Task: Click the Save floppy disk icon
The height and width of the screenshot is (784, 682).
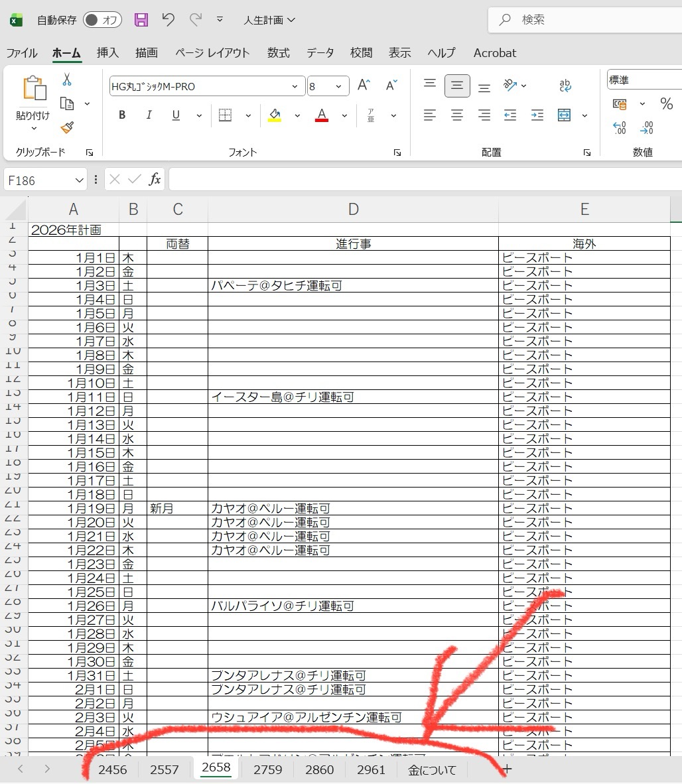Action: click(141, 20)
